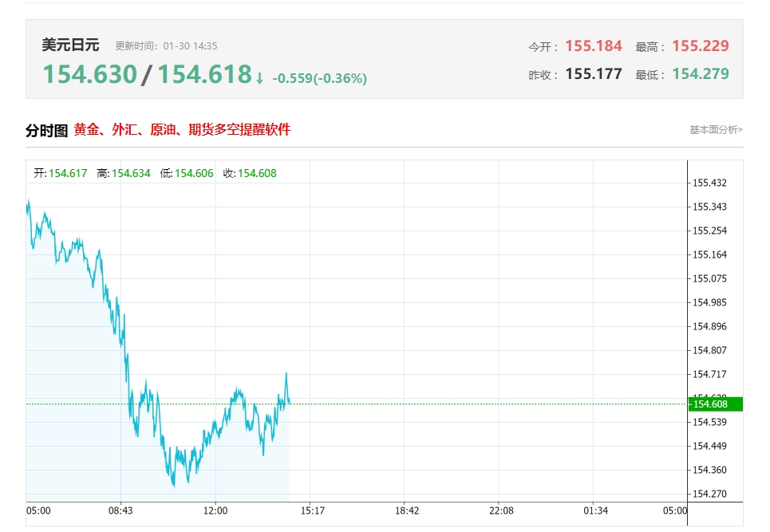770x532 pixels.
Task: Click the 12:00 time axis label
Action: (215, 511)
